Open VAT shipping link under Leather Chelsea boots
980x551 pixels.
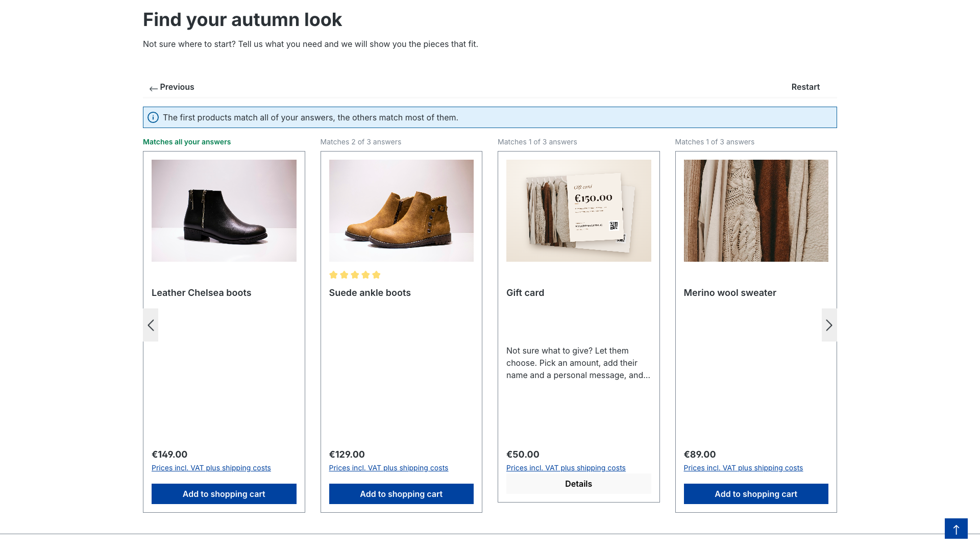click(x=211, y=468)
